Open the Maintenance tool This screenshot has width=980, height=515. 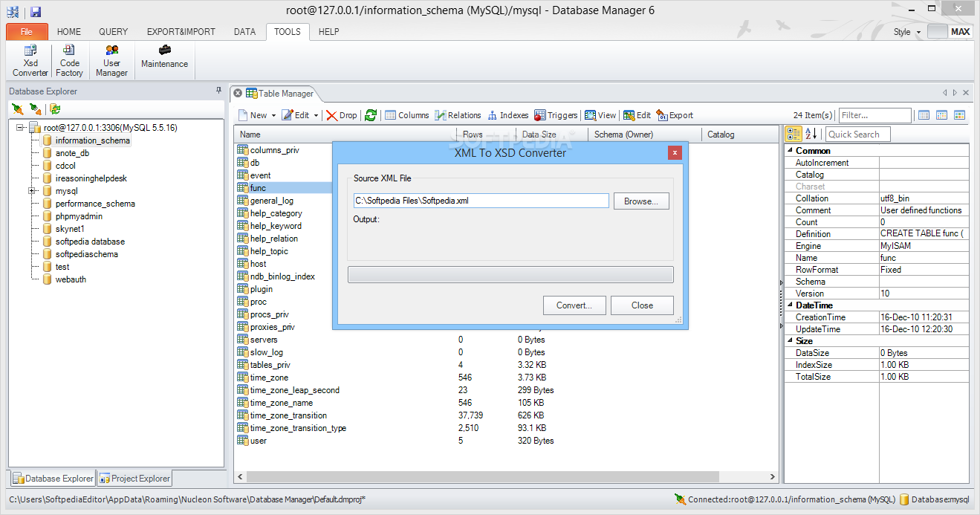point(164,56)
